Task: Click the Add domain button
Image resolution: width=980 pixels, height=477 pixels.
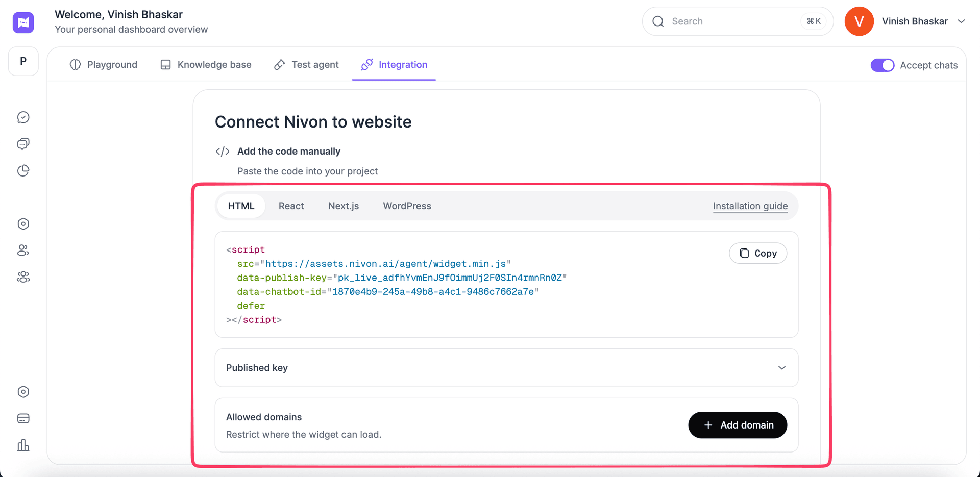Action: click(738, 425)
